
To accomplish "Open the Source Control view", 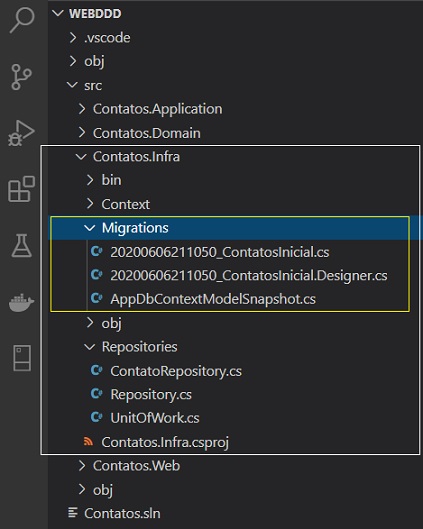I will pyautogui.click(x=22, y=77).
